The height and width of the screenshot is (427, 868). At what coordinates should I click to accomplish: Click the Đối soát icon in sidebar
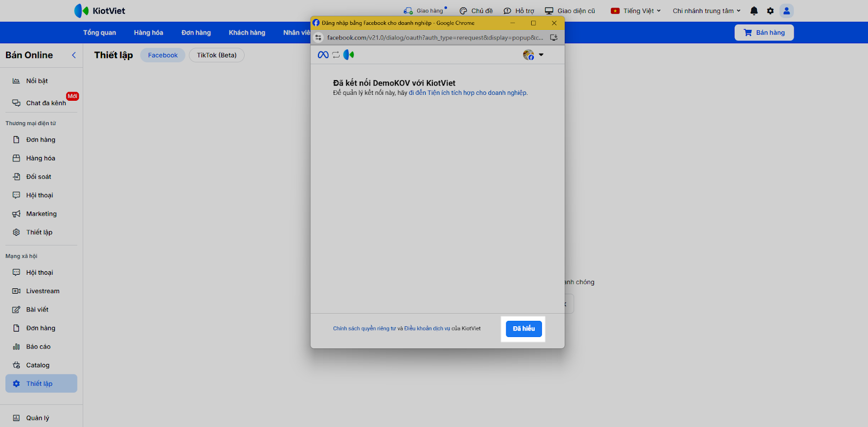click(x=16, y=177)
